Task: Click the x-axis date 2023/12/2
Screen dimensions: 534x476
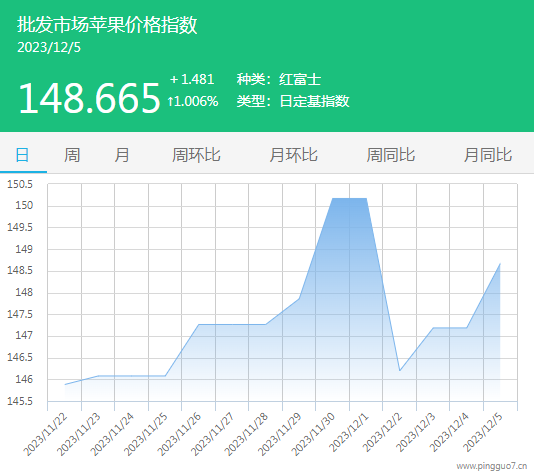Action: coord(382,432)
